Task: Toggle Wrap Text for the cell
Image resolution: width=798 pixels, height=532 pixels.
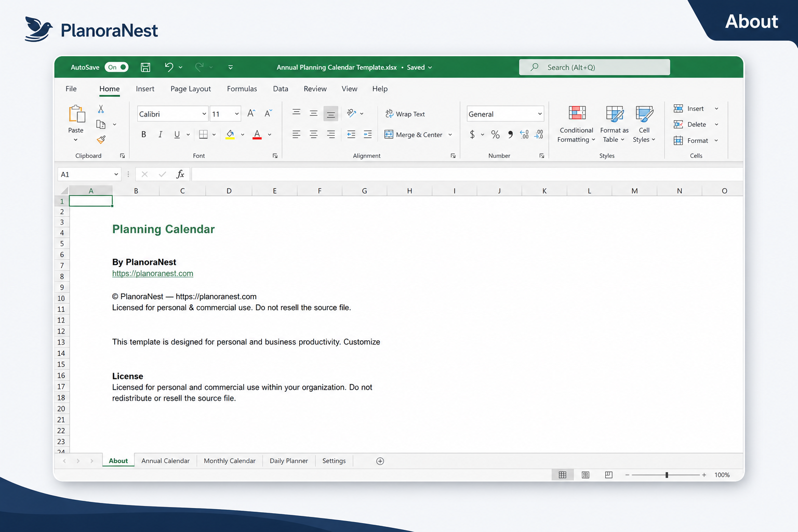Action: click(x=405, y=114)
